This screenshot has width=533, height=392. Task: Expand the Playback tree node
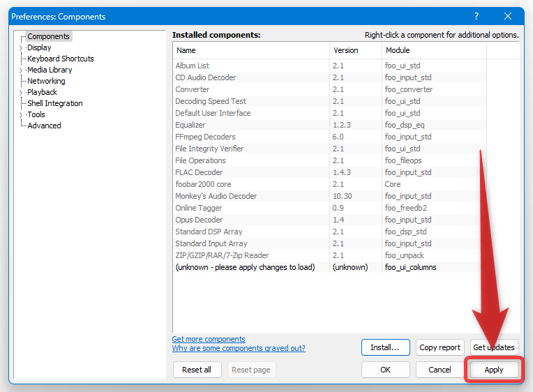pyautogui.click(x=21, y=93)
